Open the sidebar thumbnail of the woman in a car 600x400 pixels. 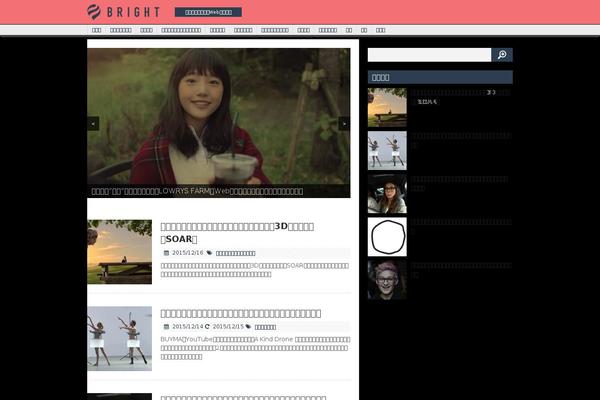click(x=387, y=194)
